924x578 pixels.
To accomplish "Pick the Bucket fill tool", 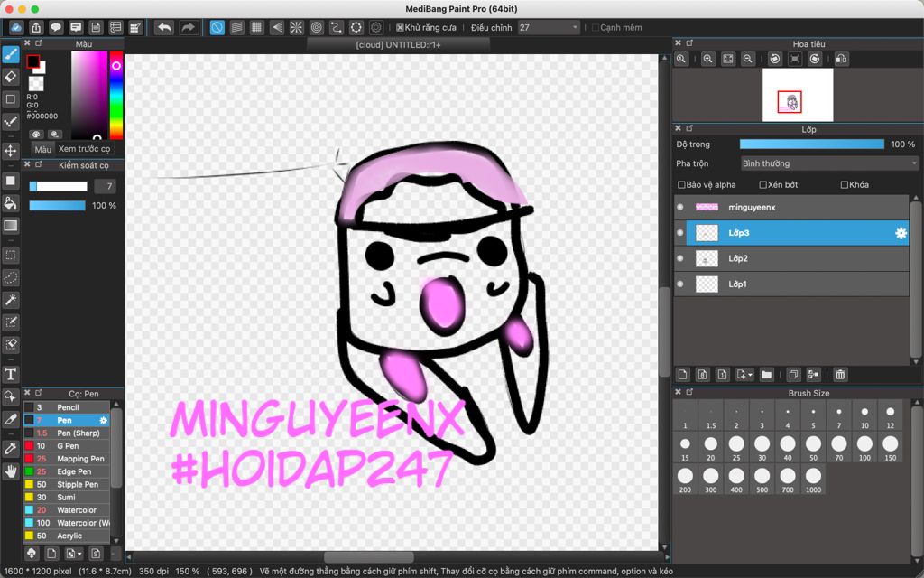I will point(11,203).
